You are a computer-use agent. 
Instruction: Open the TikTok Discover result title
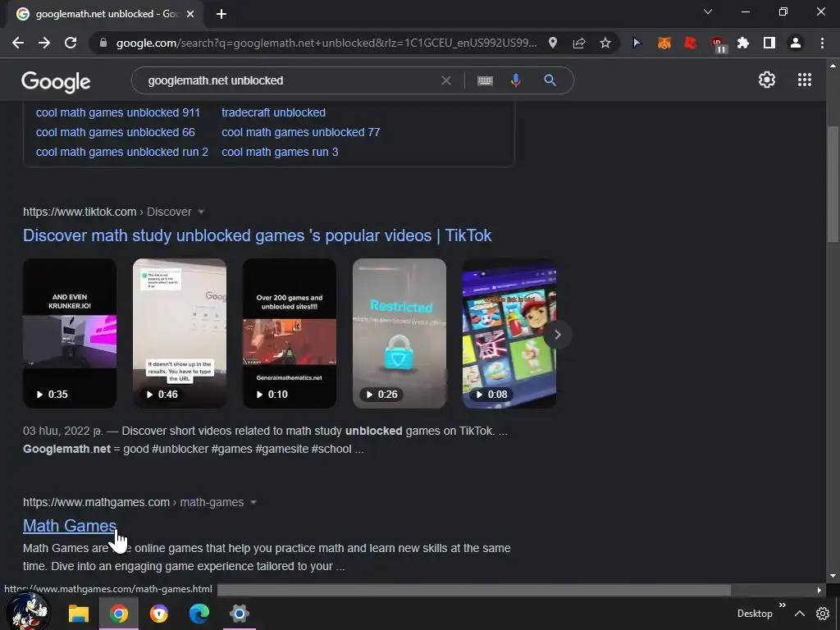coord(257,235)
